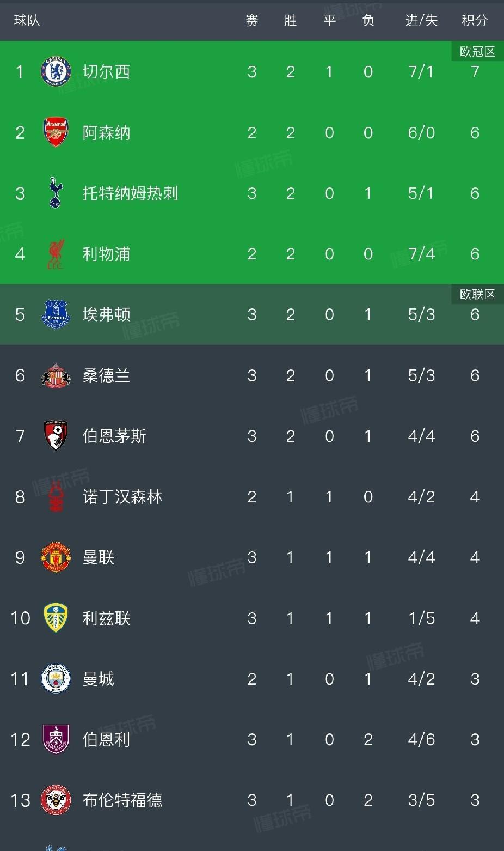This screenshot has width=504, height=851.
Task: Tap the 欧冠区 zone label
Action: click(477, 52)
